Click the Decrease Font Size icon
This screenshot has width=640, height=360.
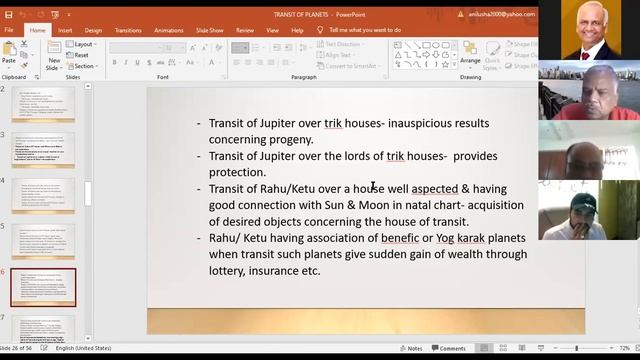(x=204, y=48)
